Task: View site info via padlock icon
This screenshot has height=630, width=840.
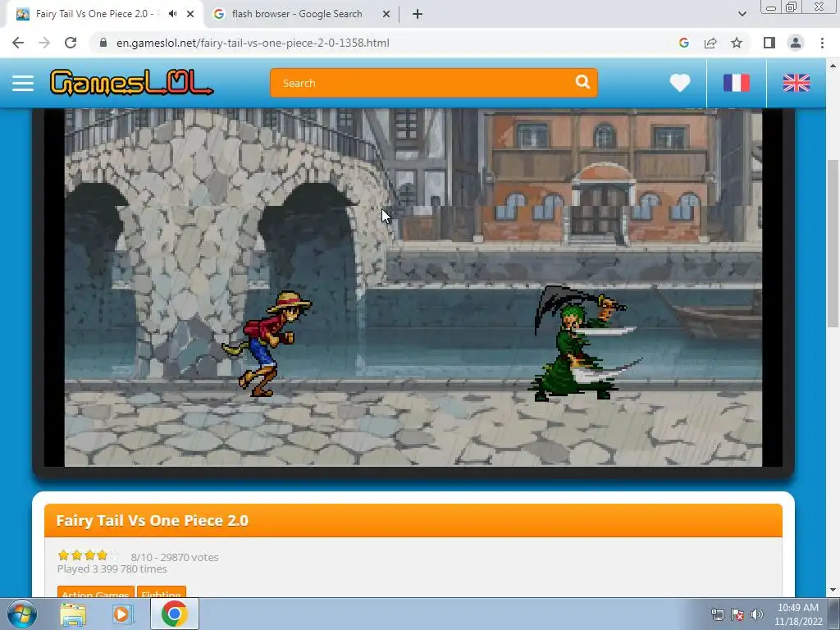Action: click(x=103, y=43)
